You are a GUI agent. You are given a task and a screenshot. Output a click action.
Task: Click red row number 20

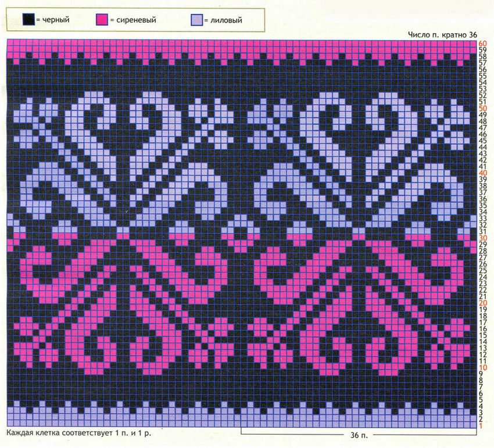pyautogui.click(x=482, y=303)
